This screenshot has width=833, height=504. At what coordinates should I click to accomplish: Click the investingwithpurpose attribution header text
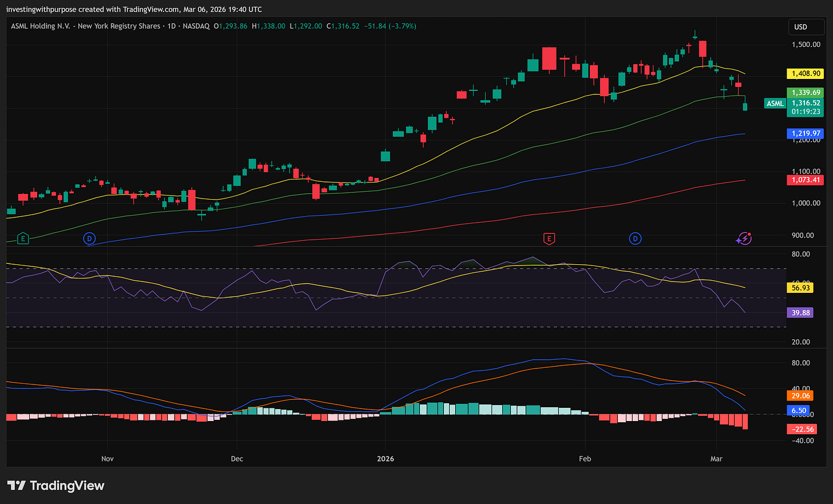[x=134, y=9]
